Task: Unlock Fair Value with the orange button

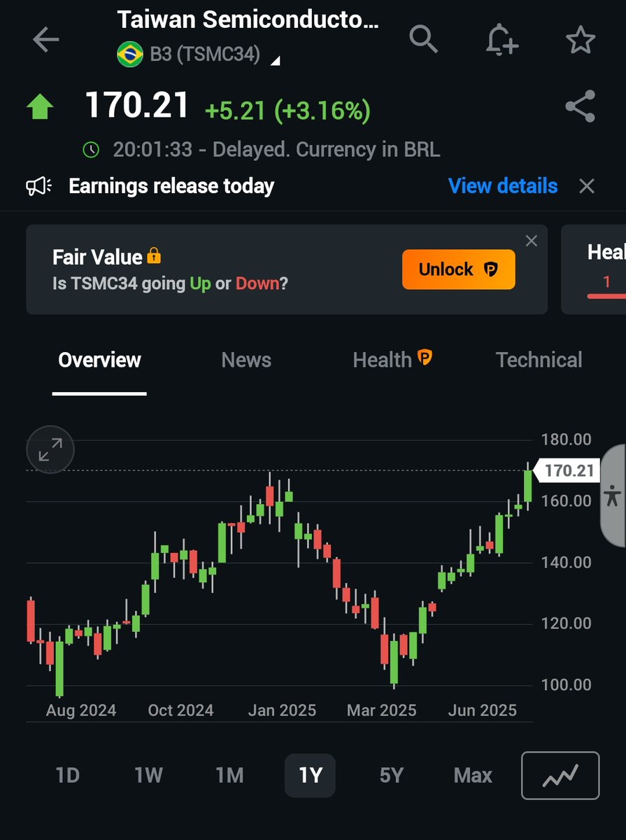Action: coord(459,269)
